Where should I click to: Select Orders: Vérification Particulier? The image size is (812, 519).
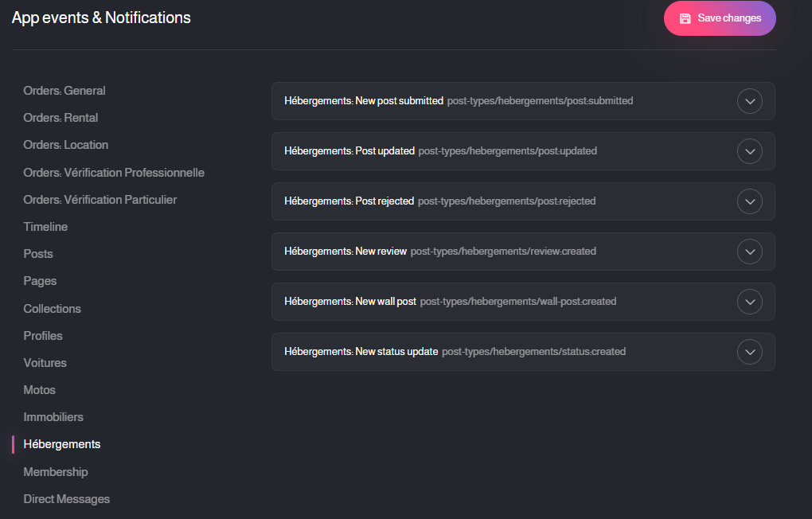pos(100,199)
